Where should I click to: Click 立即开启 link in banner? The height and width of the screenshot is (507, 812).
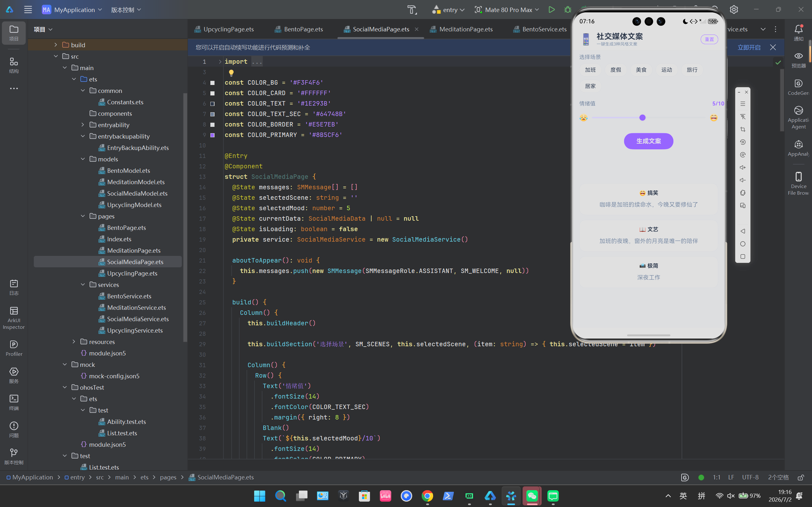click(749, 47)
